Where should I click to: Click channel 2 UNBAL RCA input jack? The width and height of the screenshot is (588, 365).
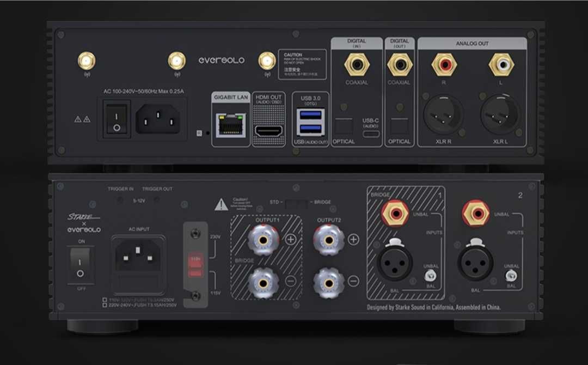[476, 214]
